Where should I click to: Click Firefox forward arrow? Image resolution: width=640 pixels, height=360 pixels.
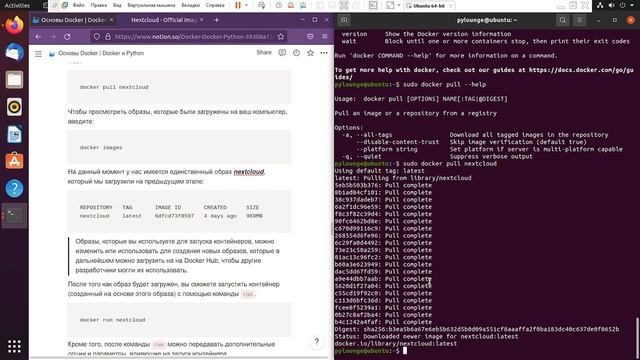pos(53,37)
